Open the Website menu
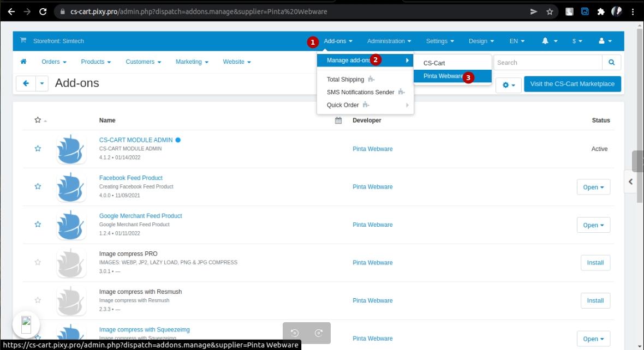This screenshot has width=644, height=350. (236, 62)
